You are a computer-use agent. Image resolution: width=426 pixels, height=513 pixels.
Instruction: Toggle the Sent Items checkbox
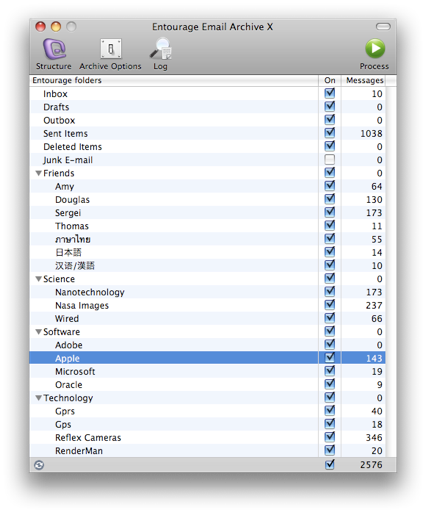330,133
